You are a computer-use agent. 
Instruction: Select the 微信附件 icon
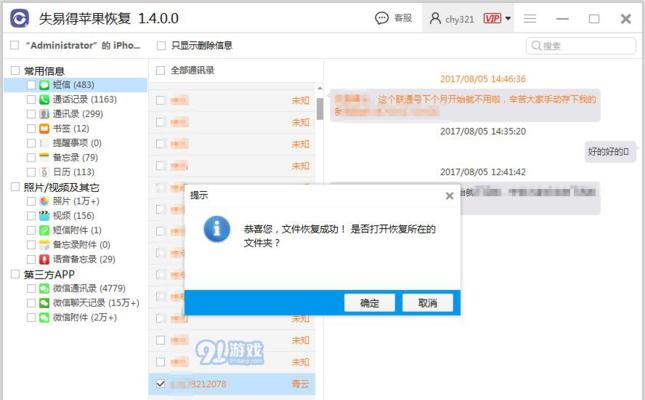44,317
